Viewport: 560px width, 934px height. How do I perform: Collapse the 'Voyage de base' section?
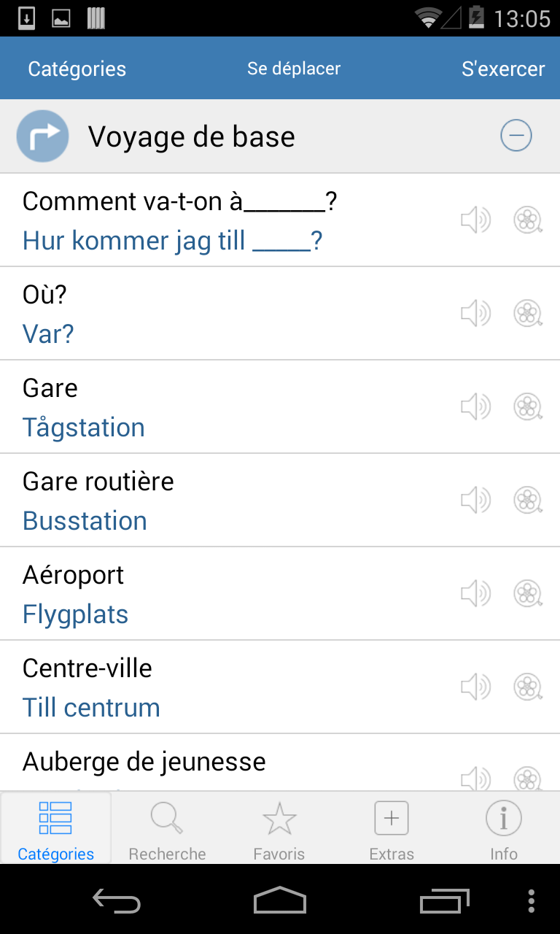coord(516,136)
